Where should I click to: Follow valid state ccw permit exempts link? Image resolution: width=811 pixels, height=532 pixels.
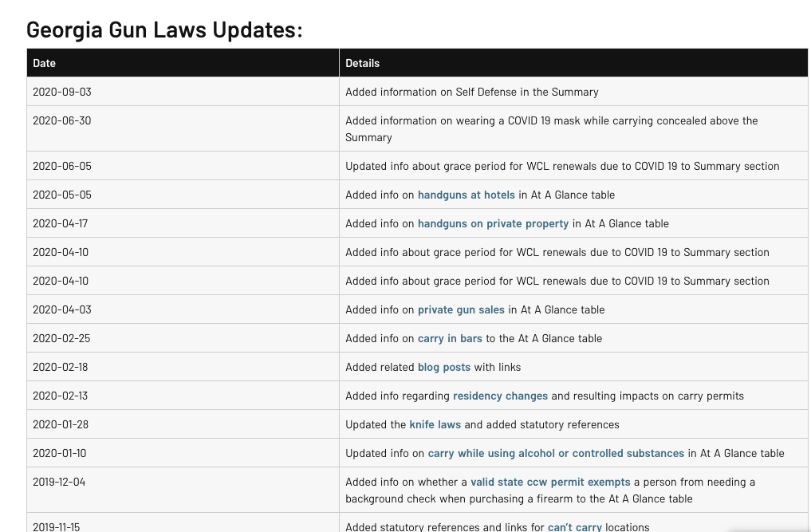tap(550, 483)
